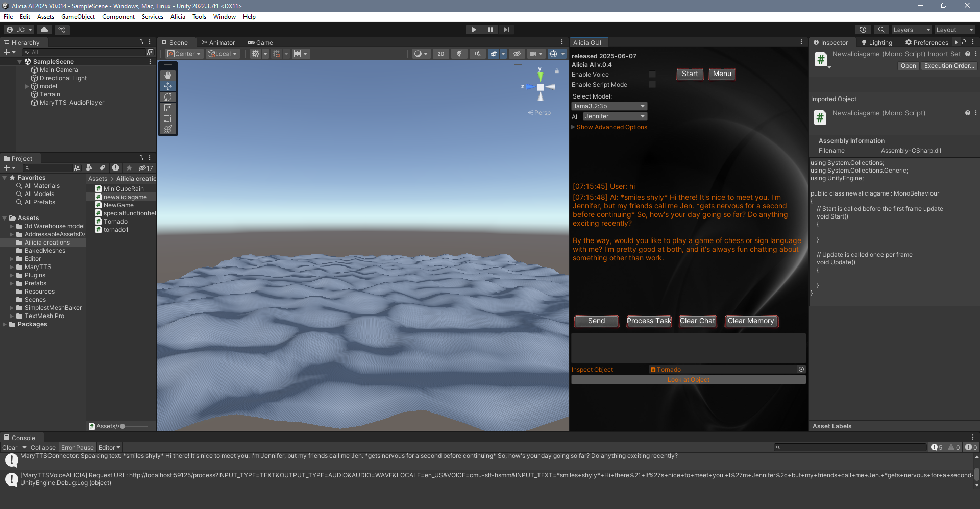
Task: Select the Rotate tool in Scene
Action: 168,97
